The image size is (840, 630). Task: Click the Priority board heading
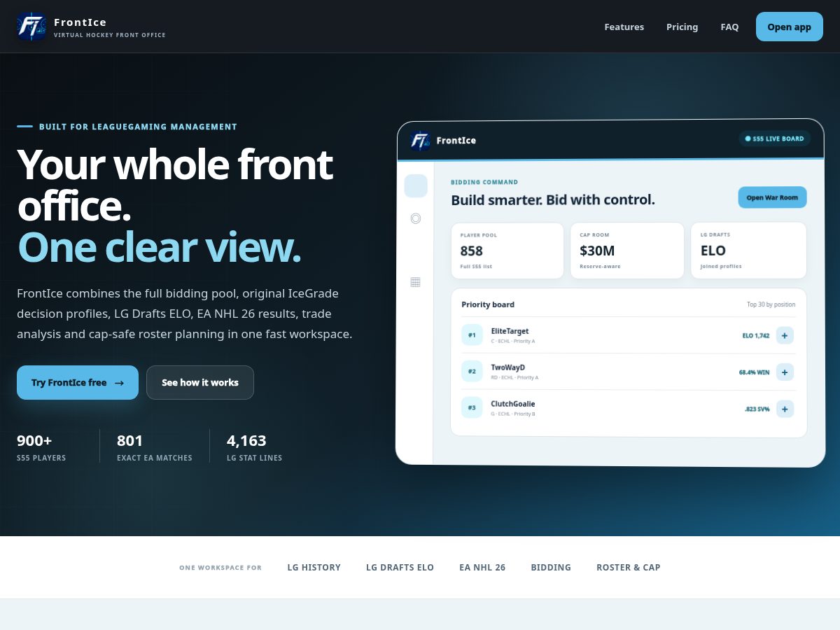488,304
